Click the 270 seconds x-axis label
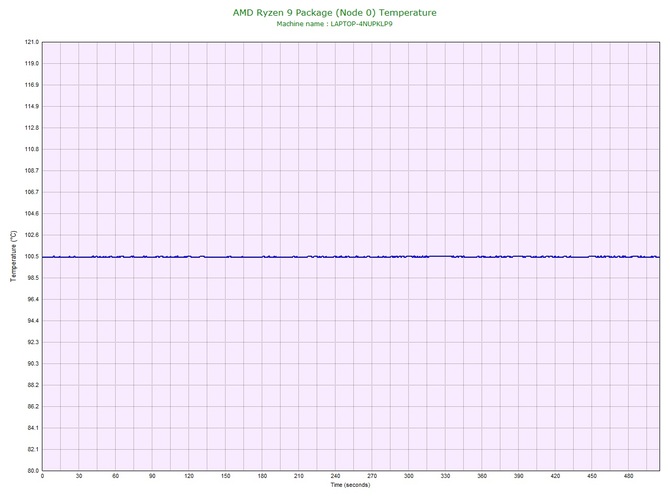Viewport: 670px width, 502px height. point(372,476)
